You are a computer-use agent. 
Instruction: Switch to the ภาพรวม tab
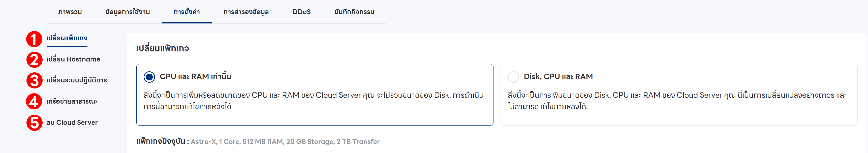click(70, 12)
